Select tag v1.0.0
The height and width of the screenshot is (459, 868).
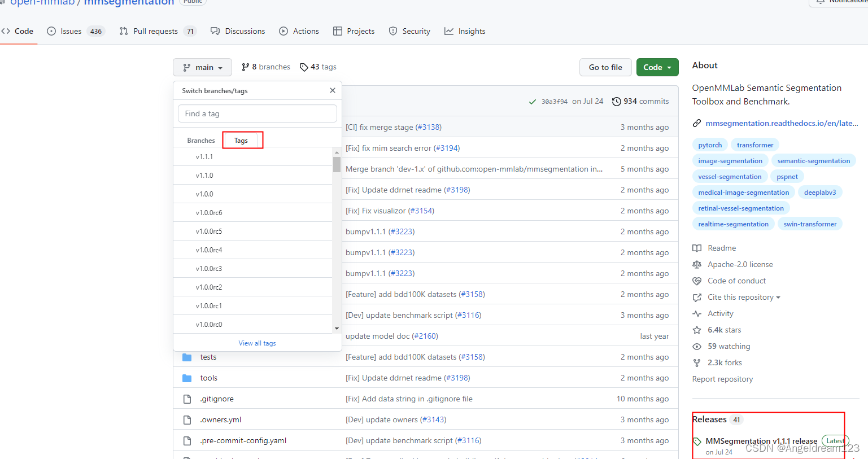253,194
